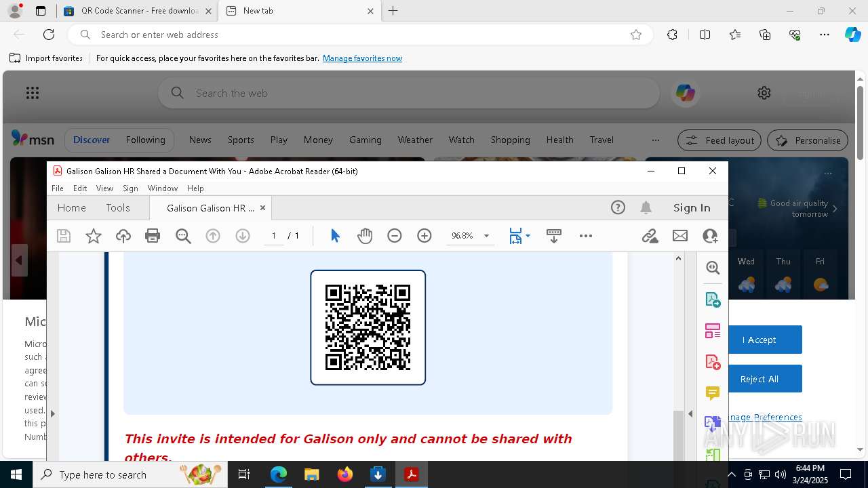Open File Explorer from taskbar
The height and width of the screenshot is (488, 868).
point(312,474)
